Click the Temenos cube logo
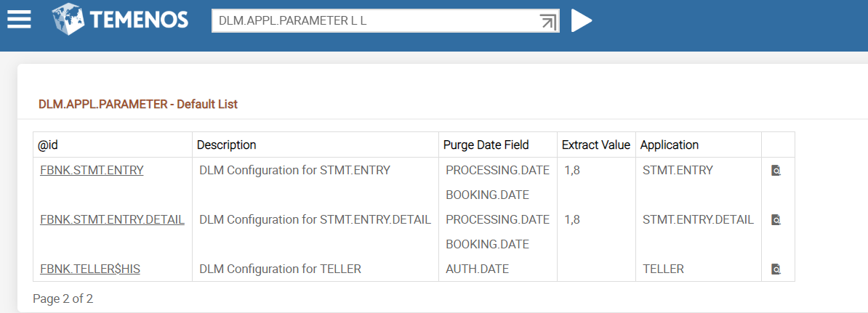 (x=67, y=20)
